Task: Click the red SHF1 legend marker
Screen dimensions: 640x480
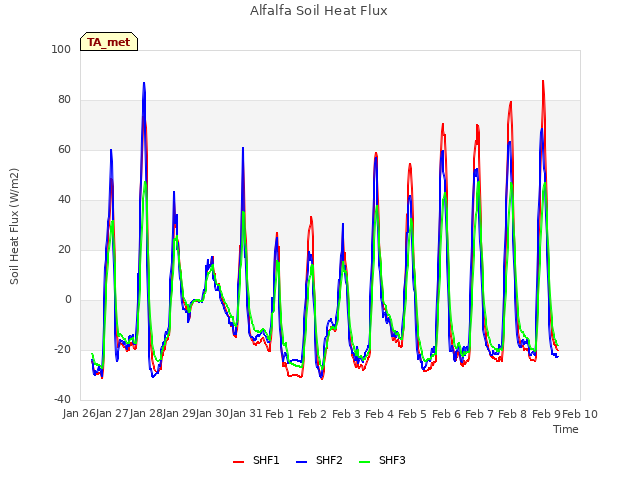Action: click(x=238, y=462)
